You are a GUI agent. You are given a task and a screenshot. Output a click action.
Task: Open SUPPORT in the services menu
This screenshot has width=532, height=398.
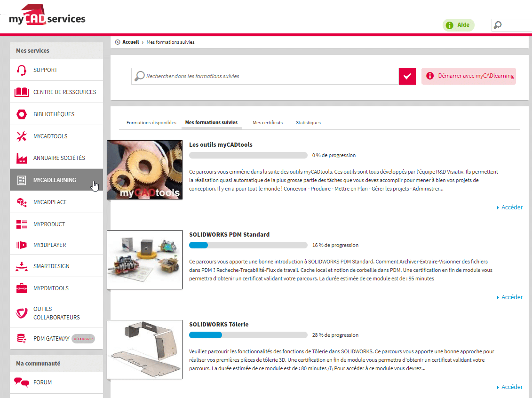[56, 70]
